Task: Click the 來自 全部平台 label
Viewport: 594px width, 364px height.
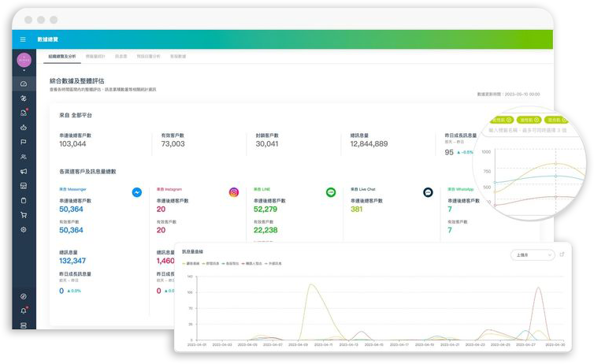Action: pos(76,115)
